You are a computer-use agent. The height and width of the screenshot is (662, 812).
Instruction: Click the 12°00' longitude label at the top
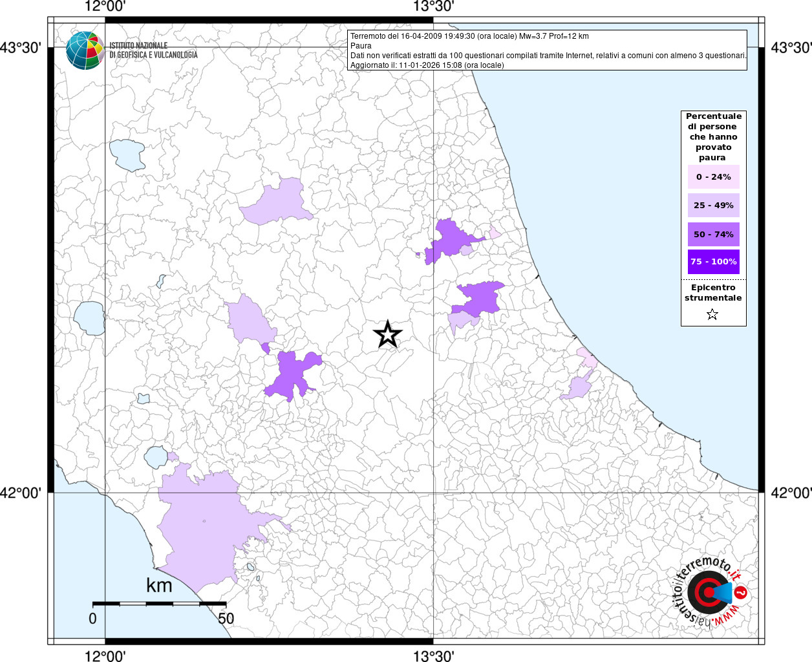point(105,7)
